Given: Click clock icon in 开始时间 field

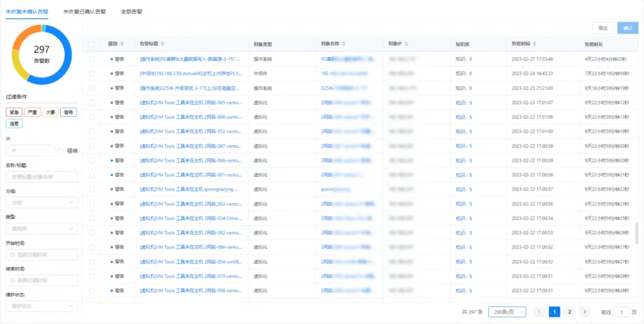Looking at the screenshot, I should (x=12, y=255).
